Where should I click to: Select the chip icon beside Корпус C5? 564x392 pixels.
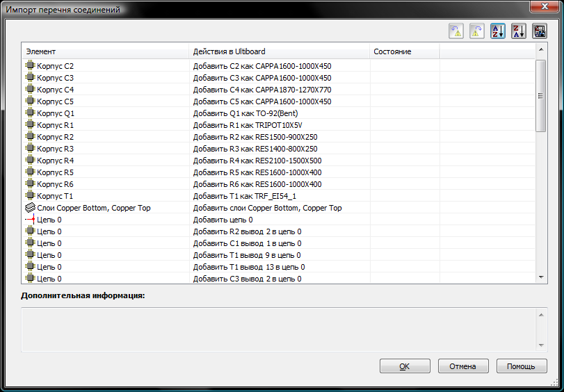30,101
